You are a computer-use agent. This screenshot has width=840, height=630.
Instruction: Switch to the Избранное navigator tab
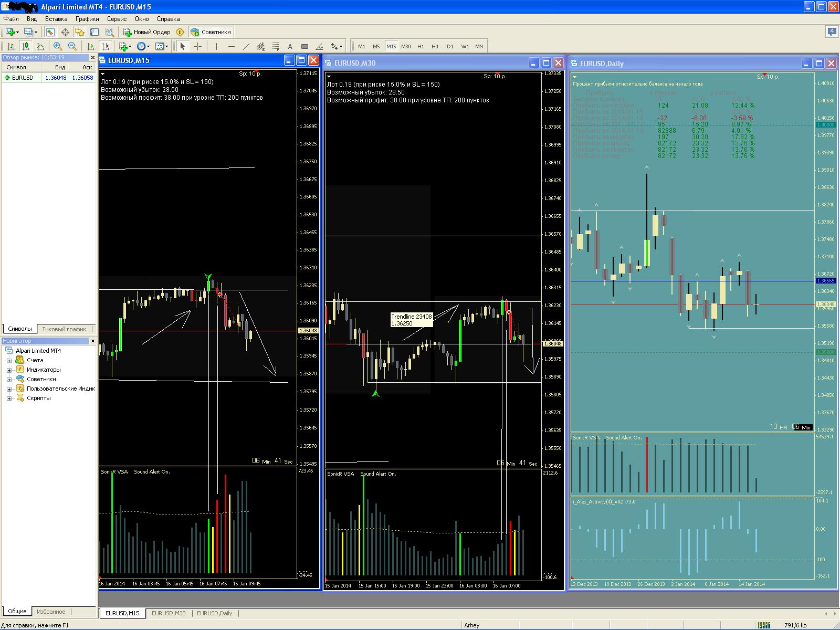(x=51, y=612)
